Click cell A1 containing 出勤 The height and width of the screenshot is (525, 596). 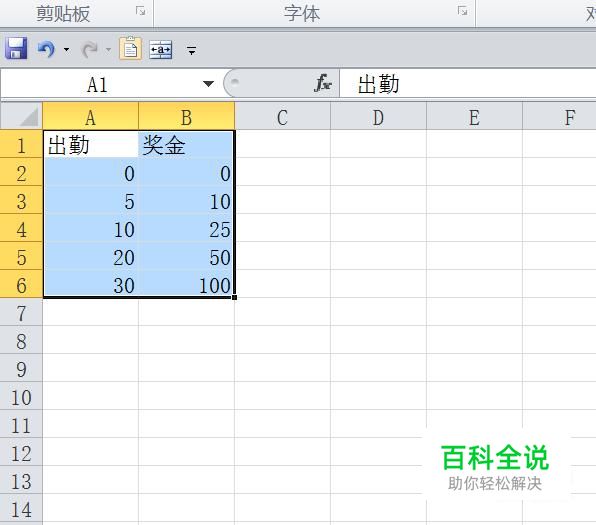(x=91, y=144)
